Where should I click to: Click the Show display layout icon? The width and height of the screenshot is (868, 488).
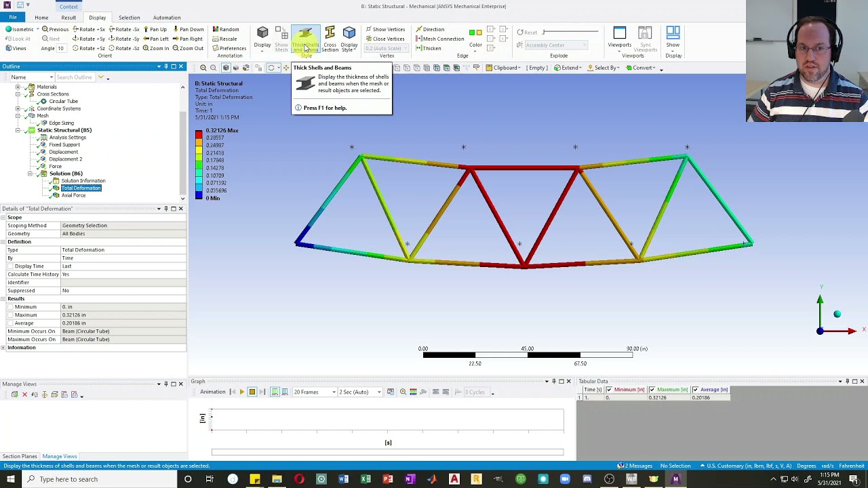[x=673, y=33]
